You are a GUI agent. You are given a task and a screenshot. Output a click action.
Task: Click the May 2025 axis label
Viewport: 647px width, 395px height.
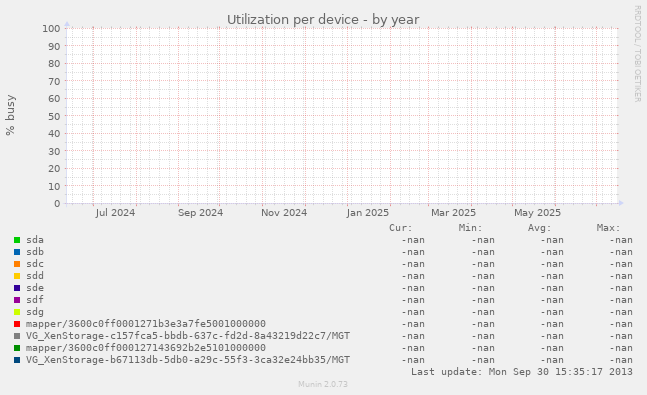point(537,213)
